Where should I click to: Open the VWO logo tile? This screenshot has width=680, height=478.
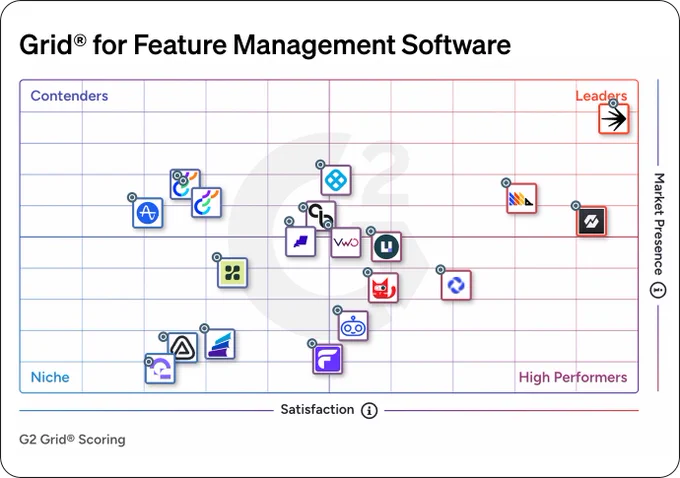346,242
